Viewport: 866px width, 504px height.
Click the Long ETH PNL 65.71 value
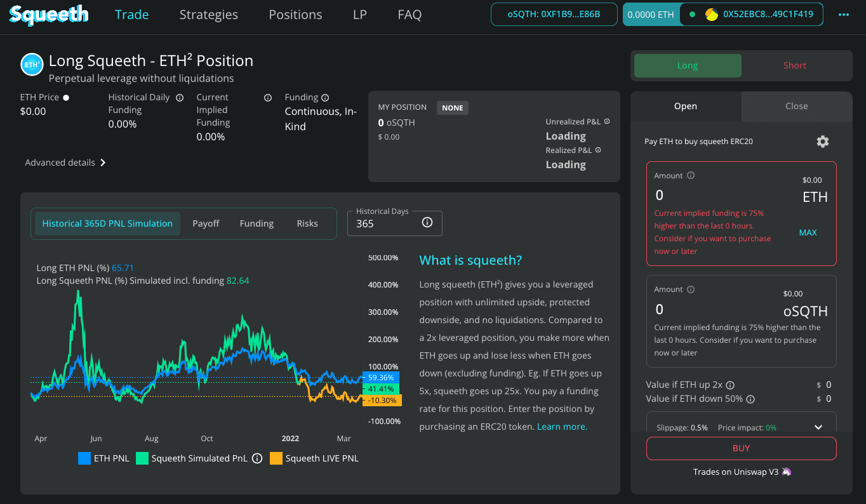click(123, 268)
